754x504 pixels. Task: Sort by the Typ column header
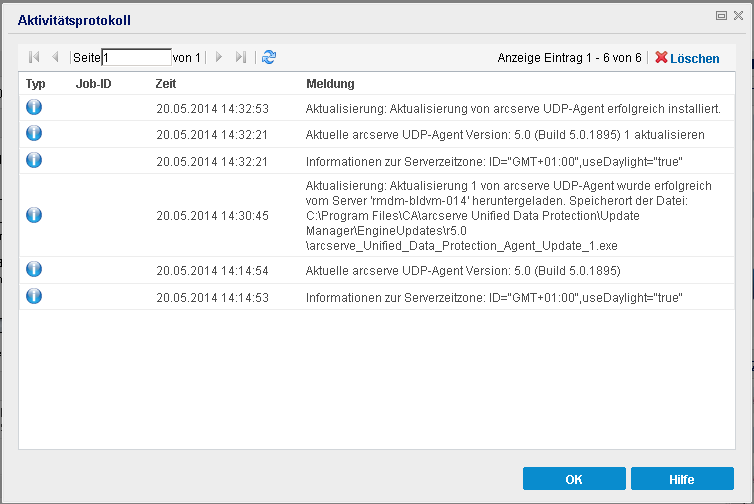(x=36, y=84)
